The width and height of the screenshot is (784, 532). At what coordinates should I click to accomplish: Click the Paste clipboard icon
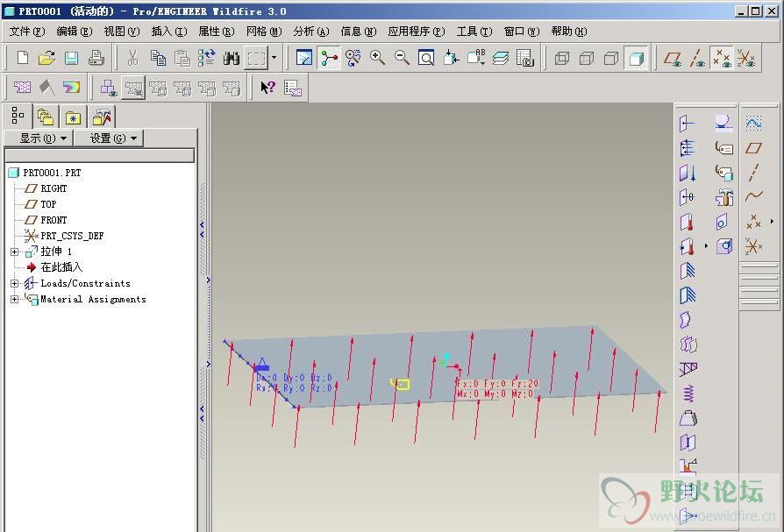click(182, 58)
